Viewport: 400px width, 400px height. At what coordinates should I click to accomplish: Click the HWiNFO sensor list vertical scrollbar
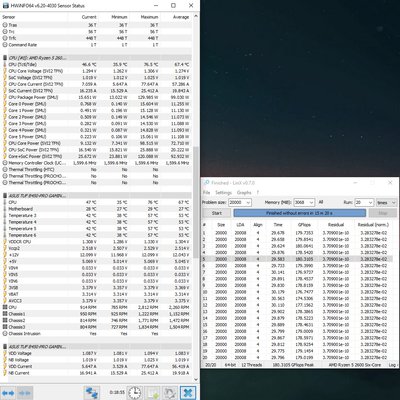coord(196,198)
